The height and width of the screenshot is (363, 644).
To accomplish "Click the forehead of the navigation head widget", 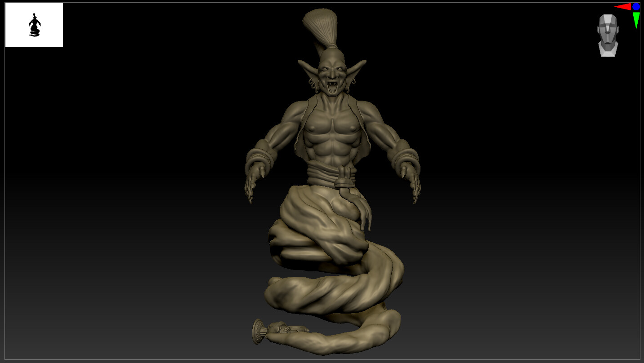I will click(x=608, y=19).
